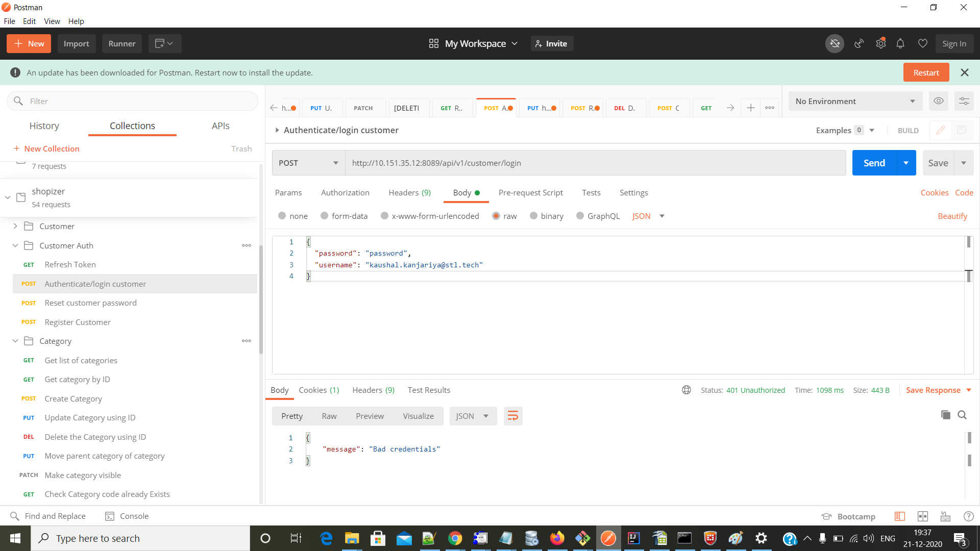Image resolution: width=980 pixels, height=551 pixels.
Task: Click the Send button
Action: coord(874,162)
